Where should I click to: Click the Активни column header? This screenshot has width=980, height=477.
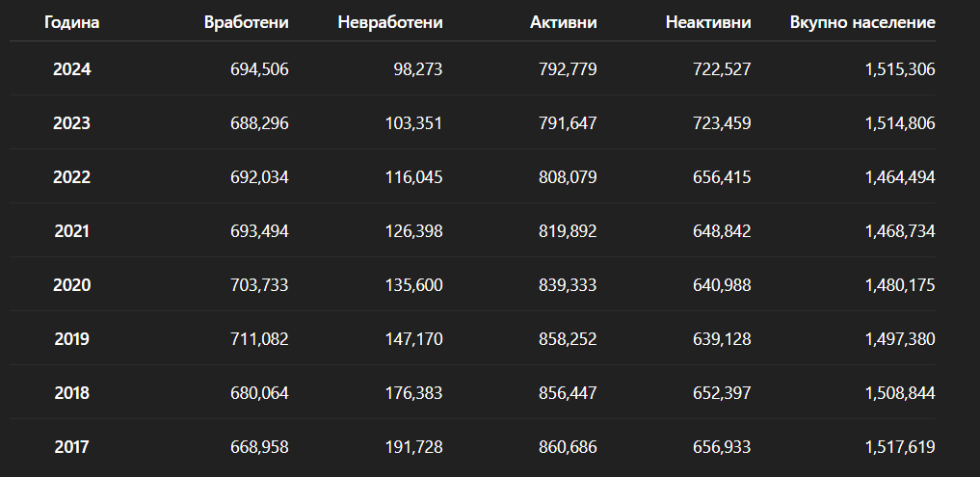[x=564, y=22]
